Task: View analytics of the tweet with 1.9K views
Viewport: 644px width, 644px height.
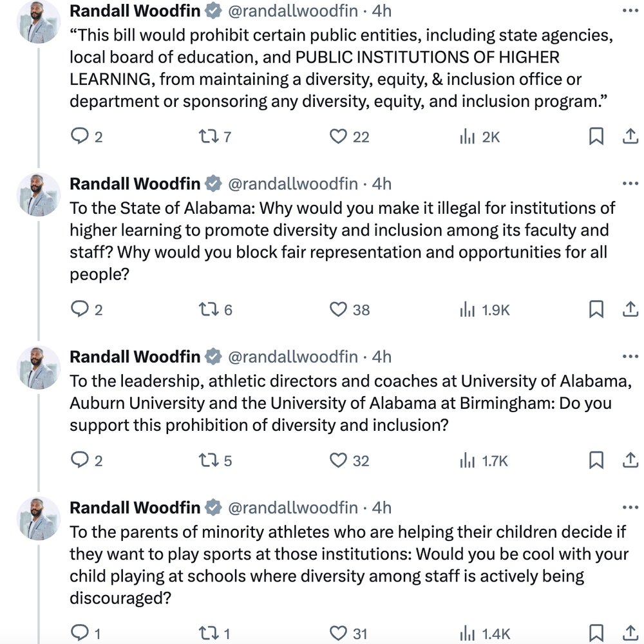Action: pos(485,309)
